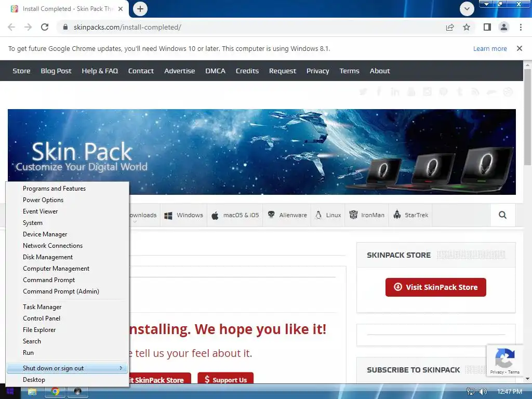This screenshot has width=532, height=399.
Task: Launch Command Prompt (non-admin)
Action: click(x=49, y=280)
